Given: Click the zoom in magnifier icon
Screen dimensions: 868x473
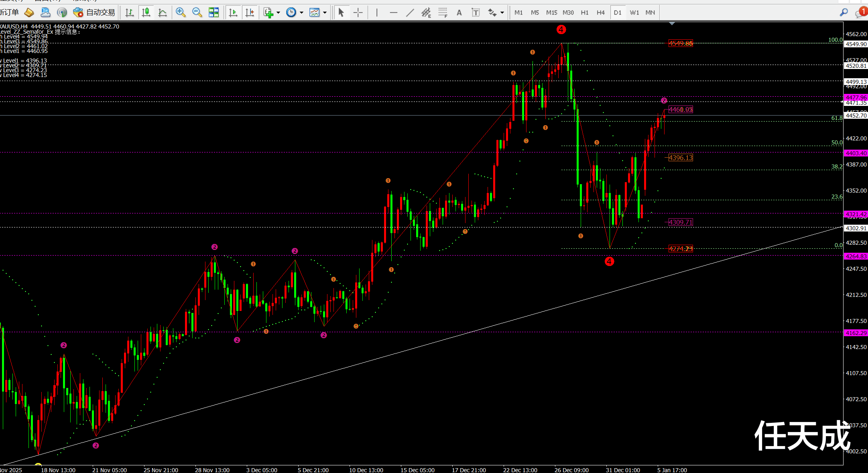Looking at the screenshot, I should (180, 12).
